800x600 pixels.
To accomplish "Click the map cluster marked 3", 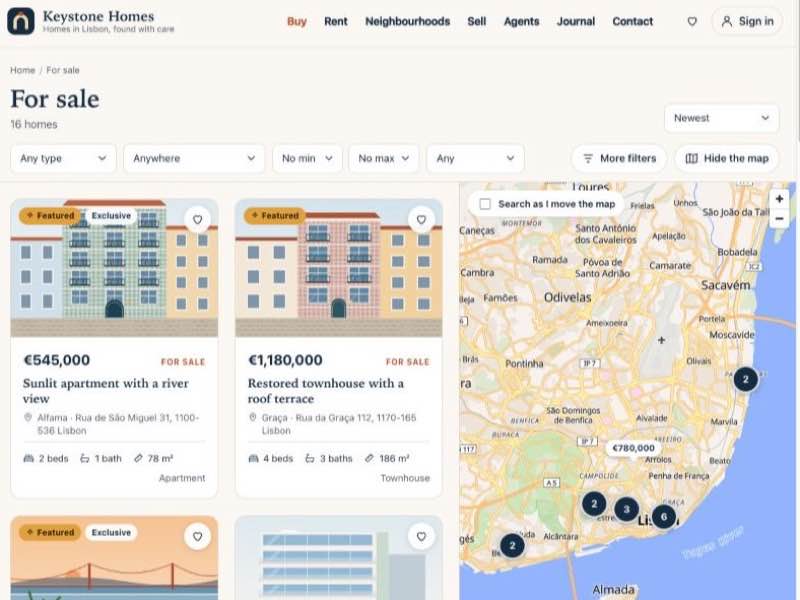I will tap(627, 509).
